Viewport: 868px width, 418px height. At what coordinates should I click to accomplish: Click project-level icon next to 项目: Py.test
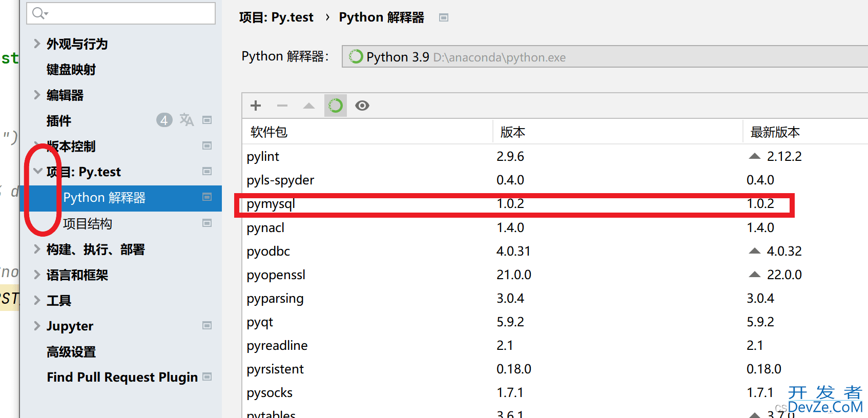207,171
